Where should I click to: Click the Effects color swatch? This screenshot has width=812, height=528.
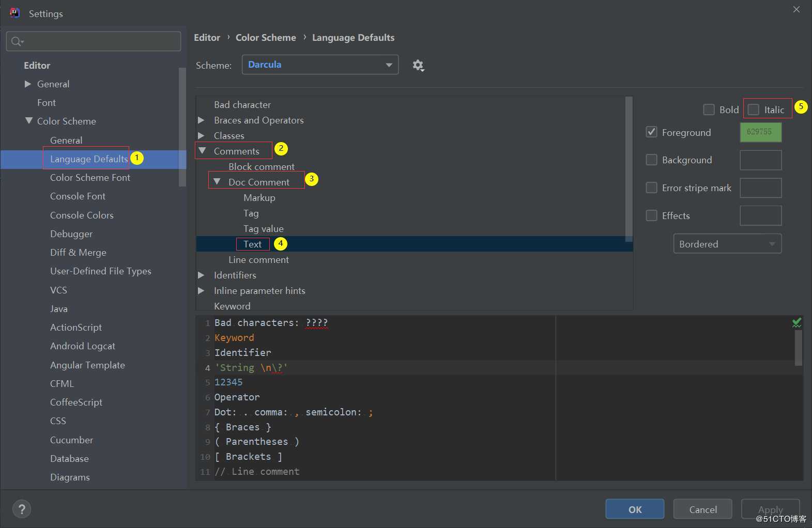tap(760, 215)
